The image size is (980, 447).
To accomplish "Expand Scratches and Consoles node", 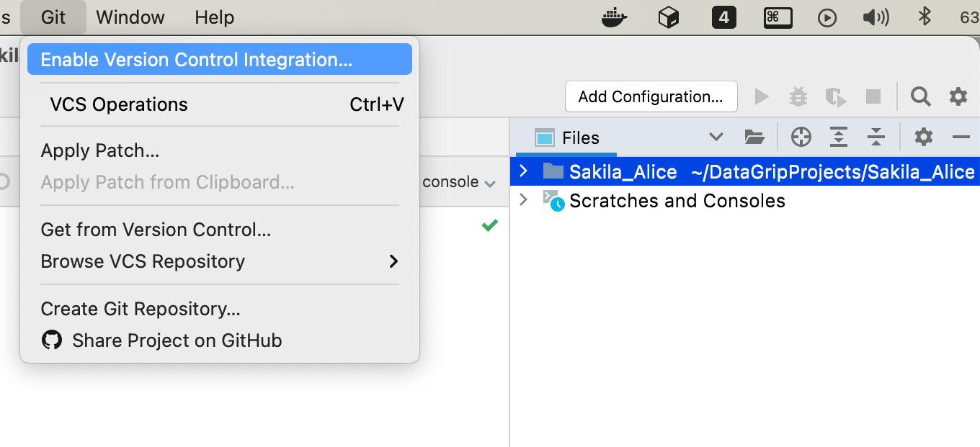I will (524, 200).
